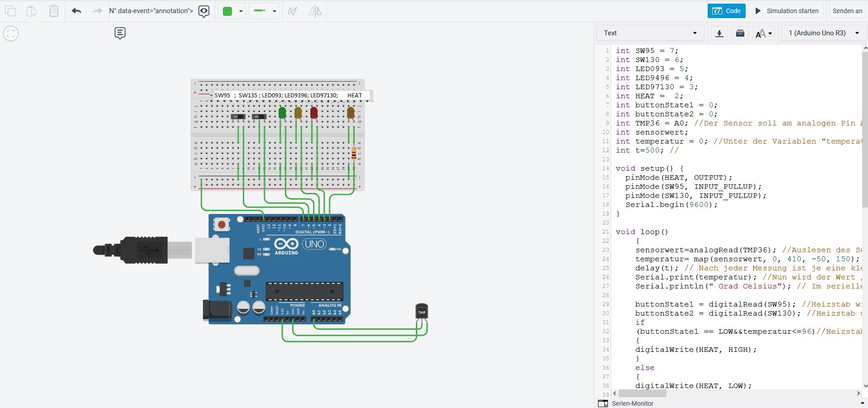The image size is (868, 408).
Task: Click line number 24 in gutter
Action: pyautogui.click(x=606, y=259)
